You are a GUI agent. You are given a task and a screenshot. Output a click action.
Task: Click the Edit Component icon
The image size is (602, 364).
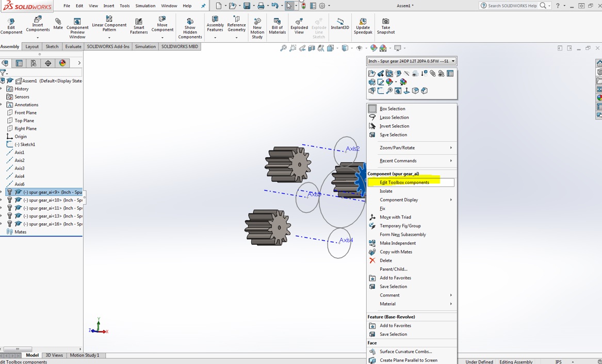coord(11,26)
